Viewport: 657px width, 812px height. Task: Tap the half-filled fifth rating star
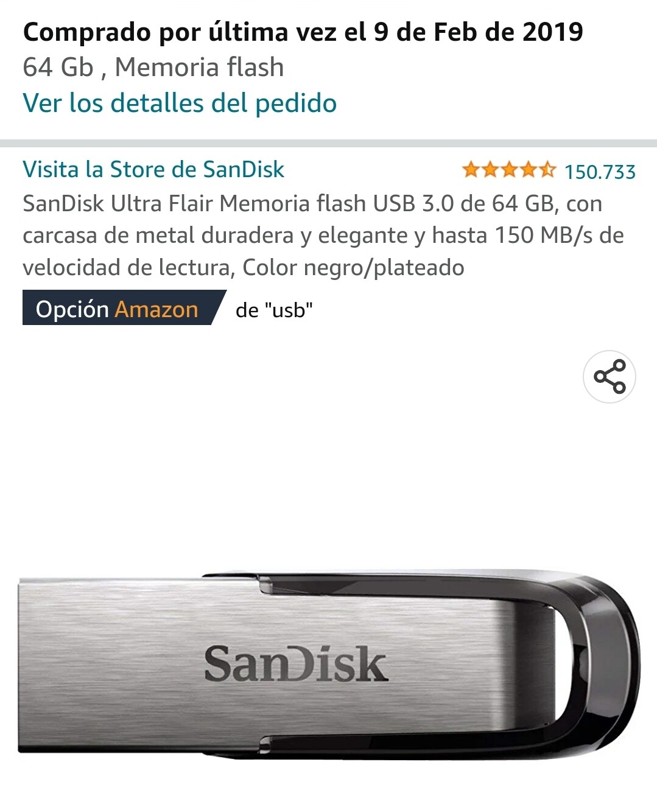(547, 170)
